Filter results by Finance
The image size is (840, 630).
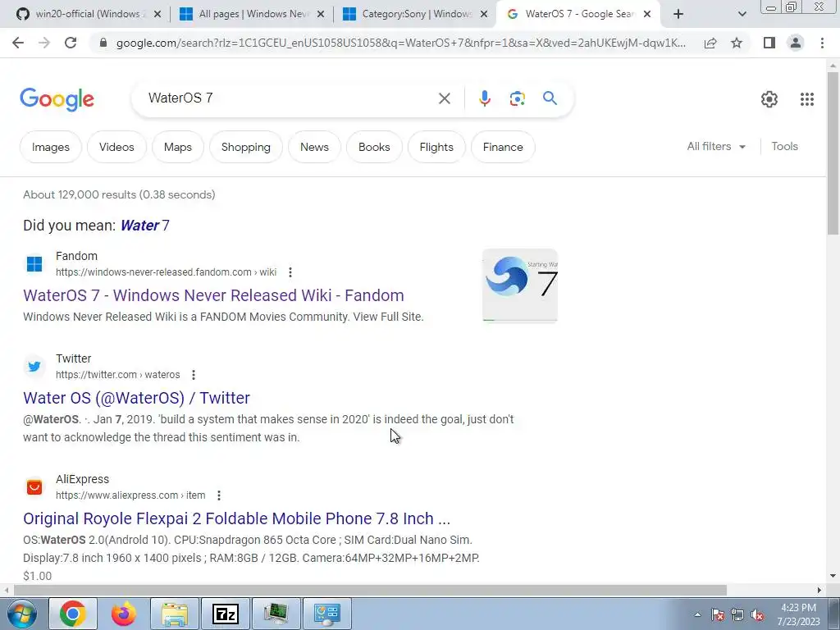click(x=503, y=147)
